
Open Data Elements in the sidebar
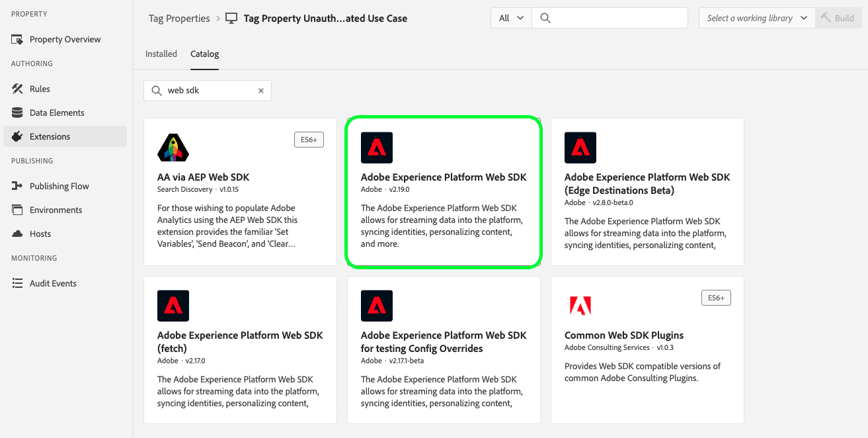tap(57, 112)
